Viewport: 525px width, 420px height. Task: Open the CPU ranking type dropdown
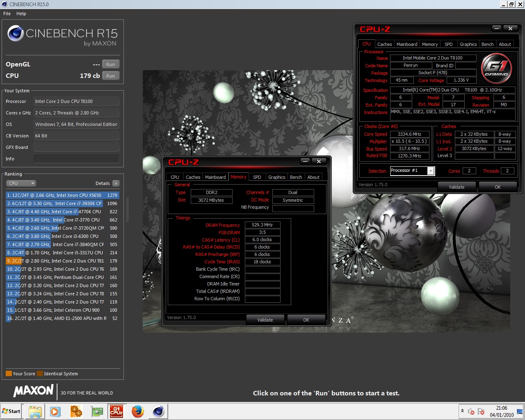21,183
